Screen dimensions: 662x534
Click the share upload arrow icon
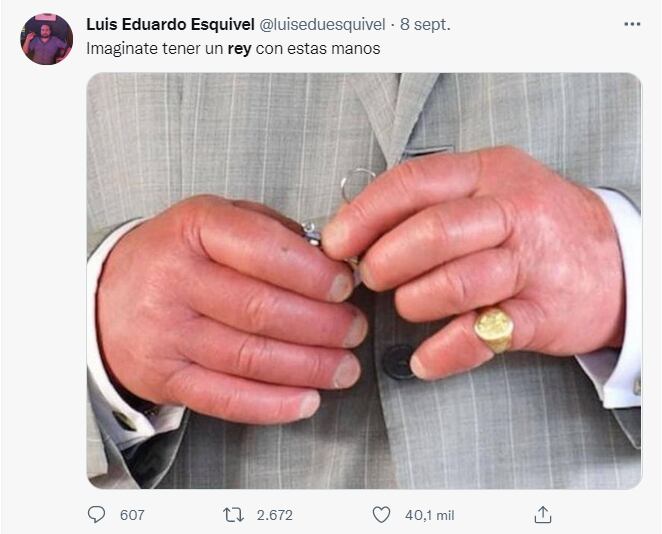click(543, 515)
